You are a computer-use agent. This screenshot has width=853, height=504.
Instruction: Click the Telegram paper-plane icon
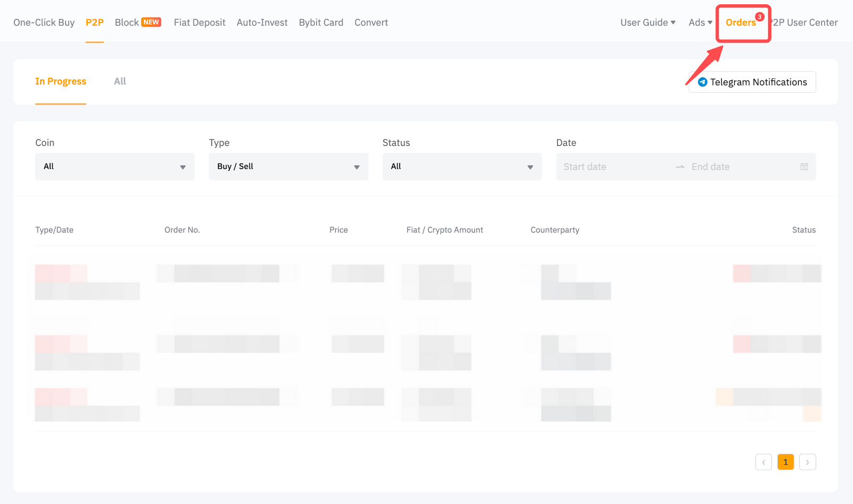point(703,82)
